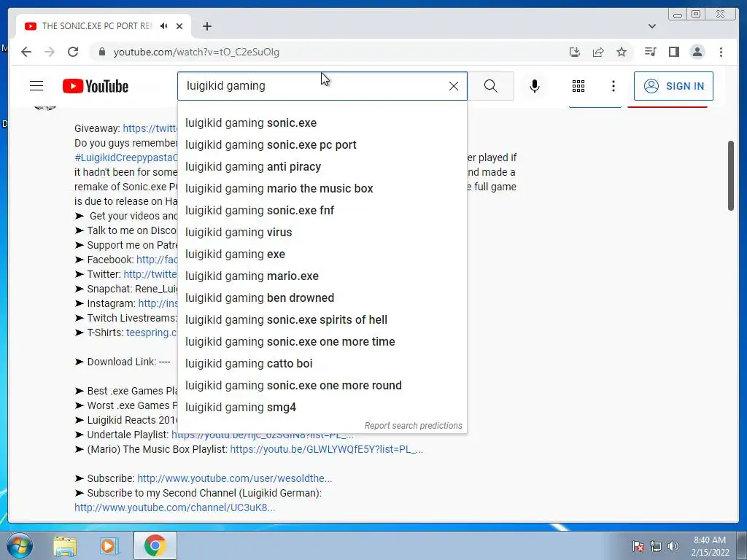Viewport: 747px width, 560px height.
Task: Click the SIGN IN button
Action: tap(673, 86)
